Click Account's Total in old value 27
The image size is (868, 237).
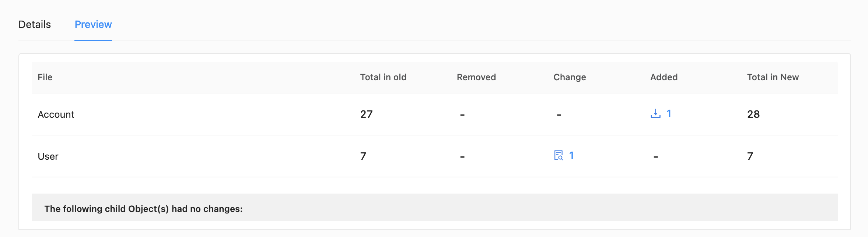(366, 114)
